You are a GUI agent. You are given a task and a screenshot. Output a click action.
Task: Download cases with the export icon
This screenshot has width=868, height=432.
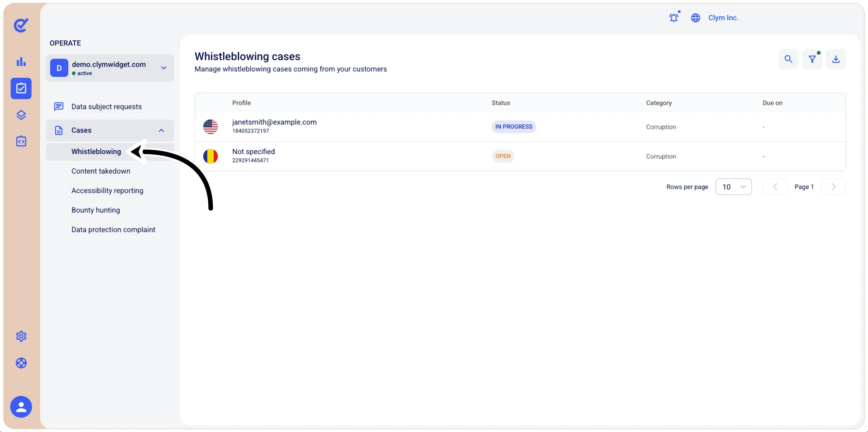pyautogui.click(x=836, y=59)
